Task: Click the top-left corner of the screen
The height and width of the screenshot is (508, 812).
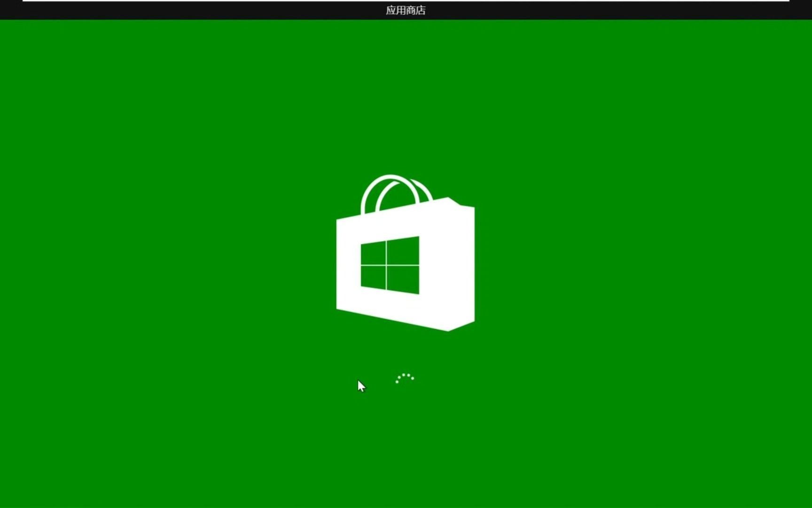Action: [x=2, y=2]
